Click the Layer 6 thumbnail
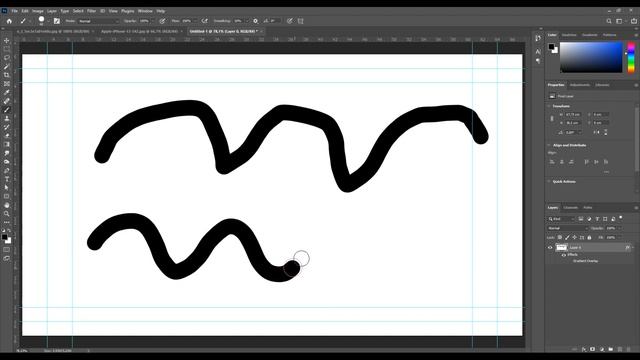 562,247
